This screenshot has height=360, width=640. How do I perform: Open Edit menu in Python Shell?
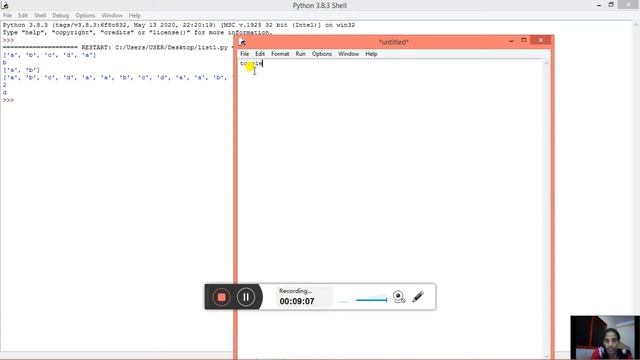point(23,16)
